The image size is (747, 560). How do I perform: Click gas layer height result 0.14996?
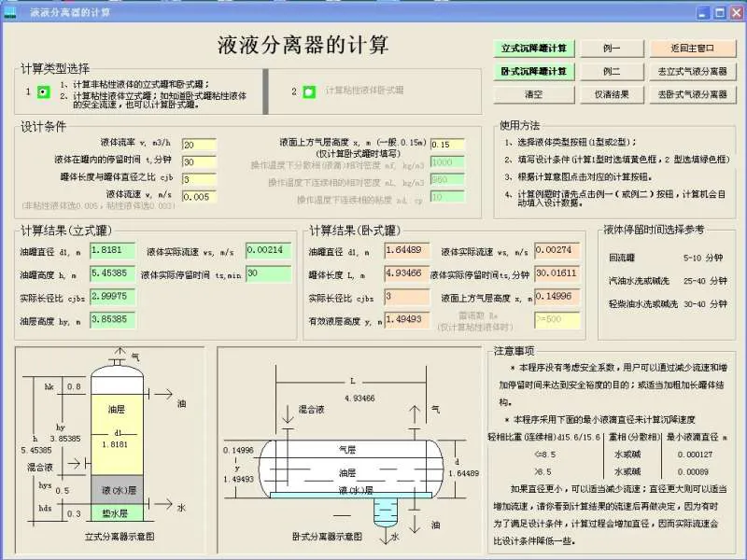click(557, 297)
